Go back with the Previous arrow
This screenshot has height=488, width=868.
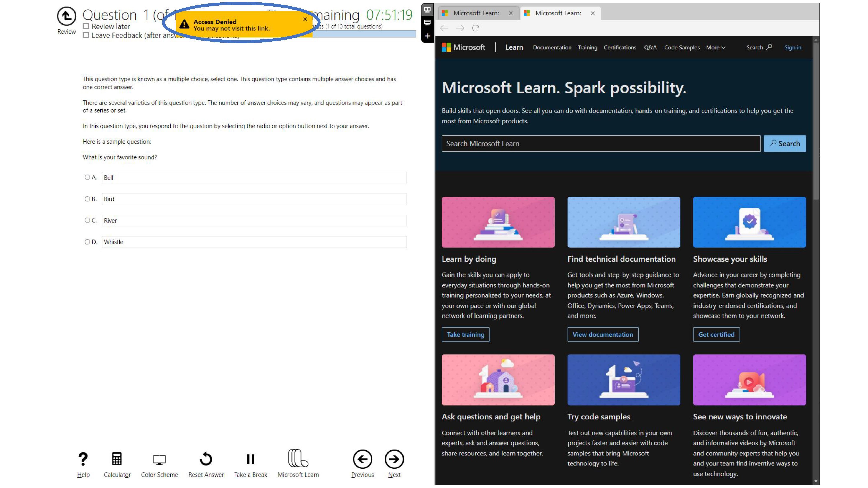point(362,459)
